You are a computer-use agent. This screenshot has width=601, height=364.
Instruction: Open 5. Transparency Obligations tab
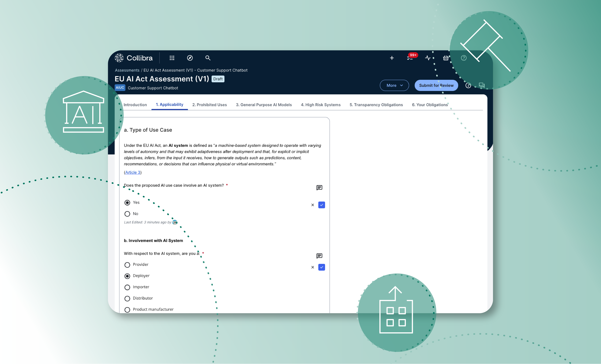[376, 105]
